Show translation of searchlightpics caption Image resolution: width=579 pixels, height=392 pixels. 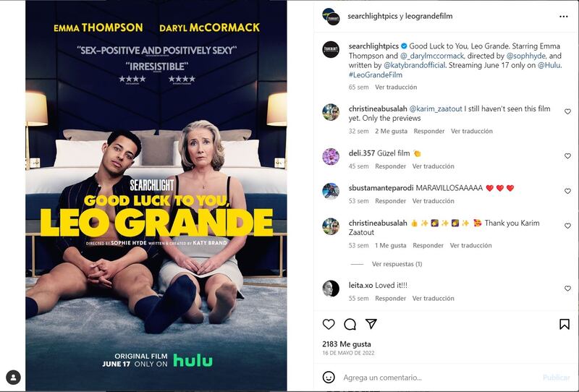tap(396, 87)
